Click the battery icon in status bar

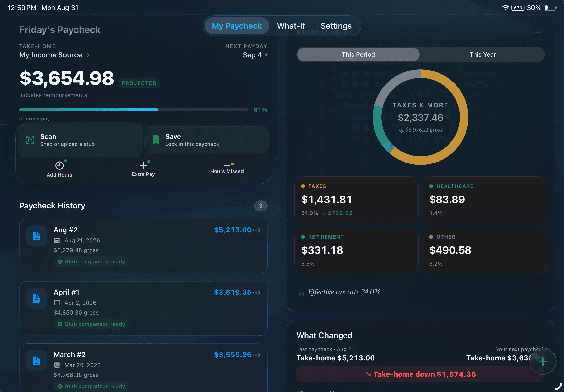pyautogui.click(x=550, y=8)
